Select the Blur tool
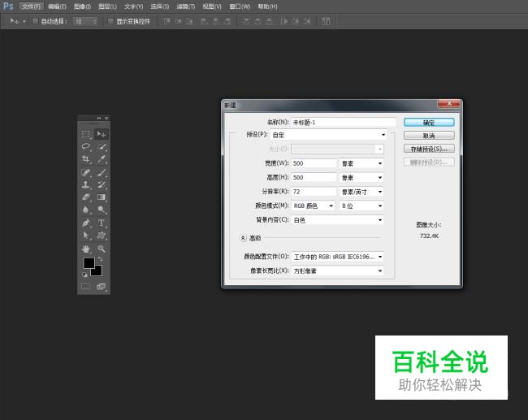 click(x=86, y=210)
